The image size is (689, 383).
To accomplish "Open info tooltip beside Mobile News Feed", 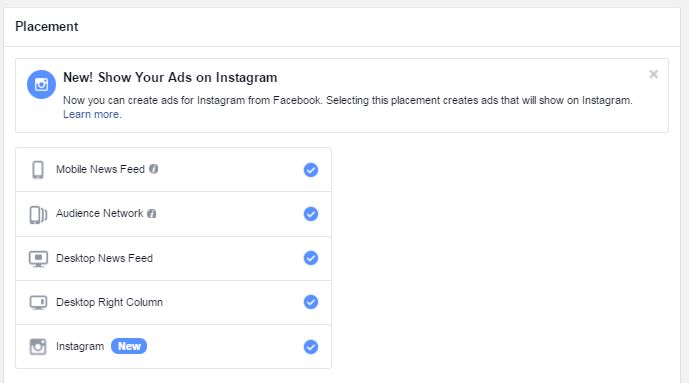I will tap(153, 169).
